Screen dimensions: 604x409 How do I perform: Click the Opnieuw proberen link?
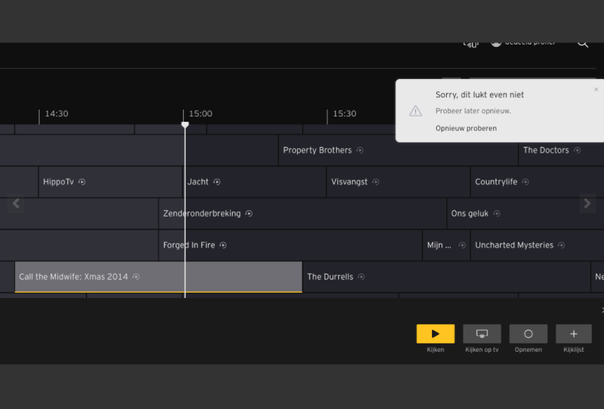click(466, 128)
